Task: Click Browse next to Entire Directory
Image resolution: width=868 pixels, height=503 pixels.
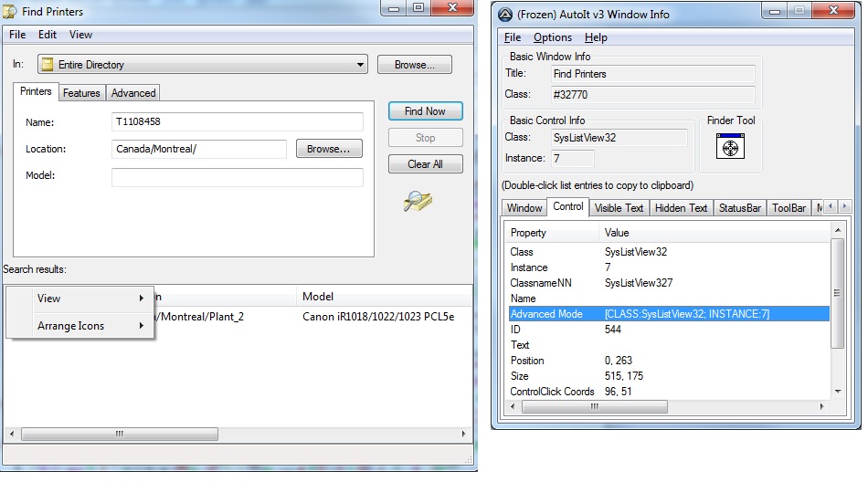Action: coord(415,65)
